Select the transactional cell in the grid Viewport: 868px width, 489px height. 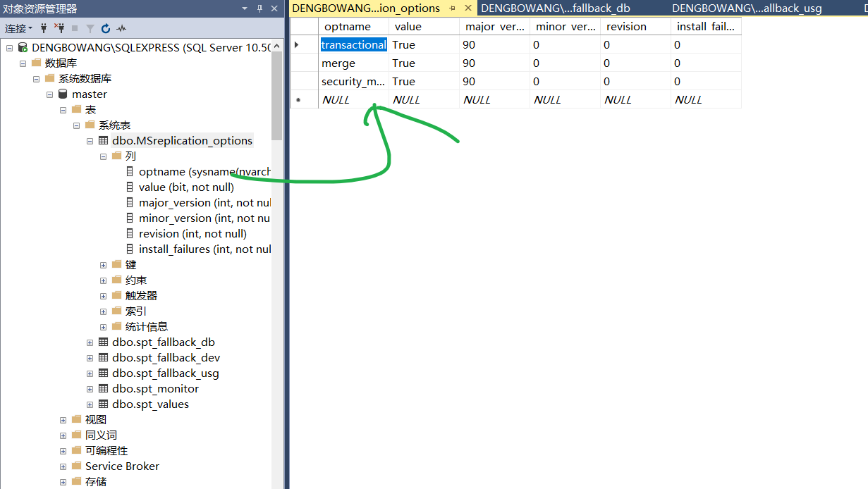click(x=353, y=44)
